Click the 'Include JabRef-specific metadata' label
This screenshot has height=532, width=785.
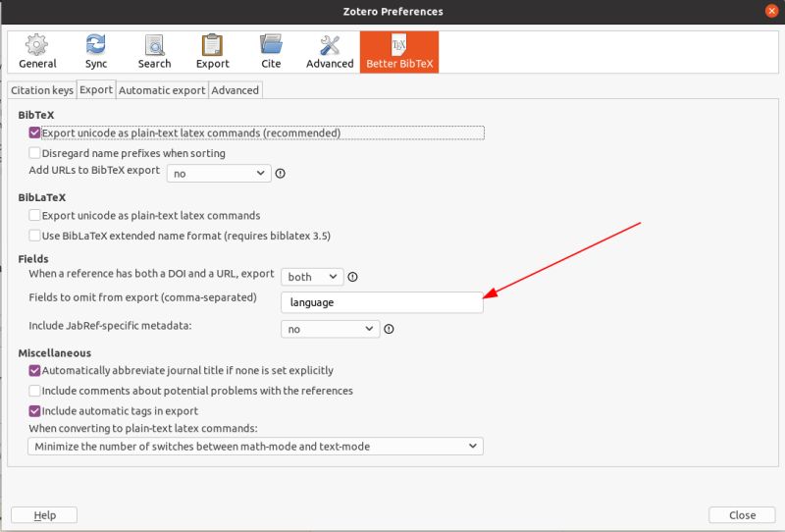click(110, 326)
